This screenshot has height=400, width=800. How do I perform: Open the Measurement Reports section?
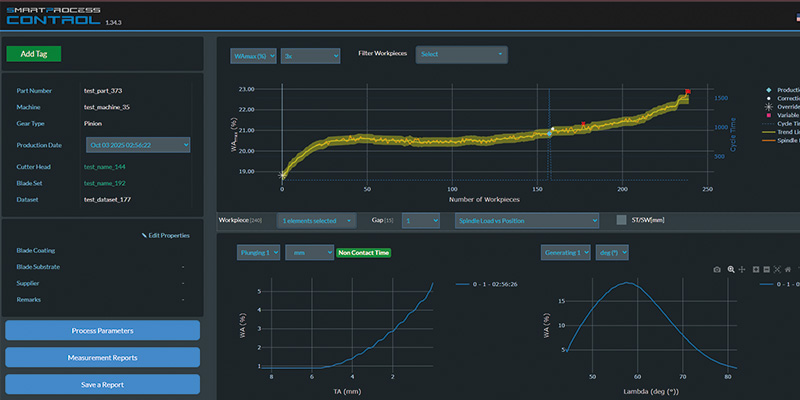tap(103, 358)
